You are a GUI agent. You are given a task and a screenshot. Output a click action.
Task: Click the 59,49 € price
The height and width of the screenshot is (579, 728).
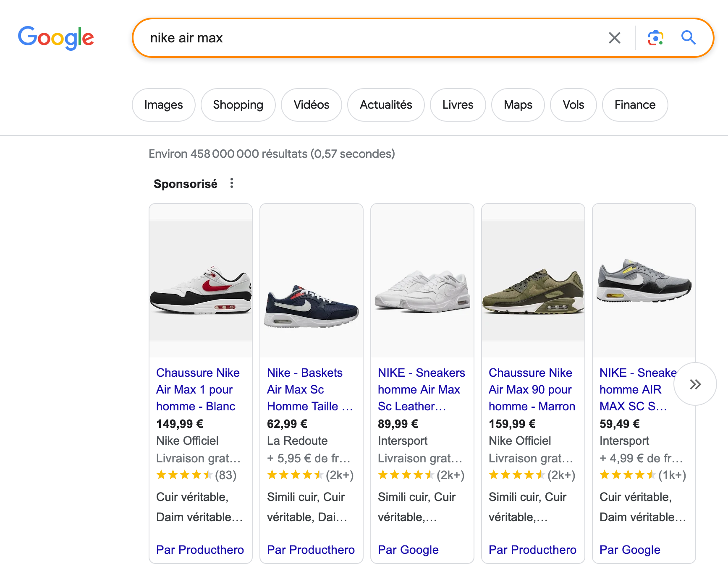pos(620,424)
